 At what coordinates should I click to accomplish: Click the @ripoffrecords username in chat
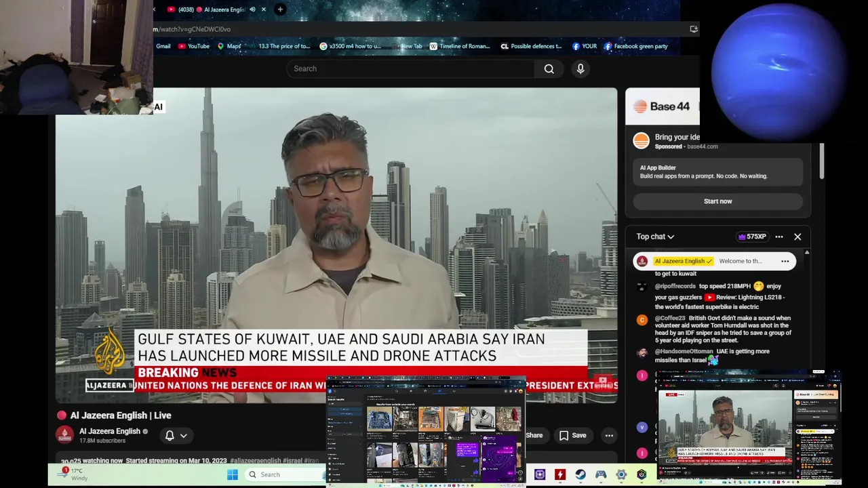tap(675, 287)
